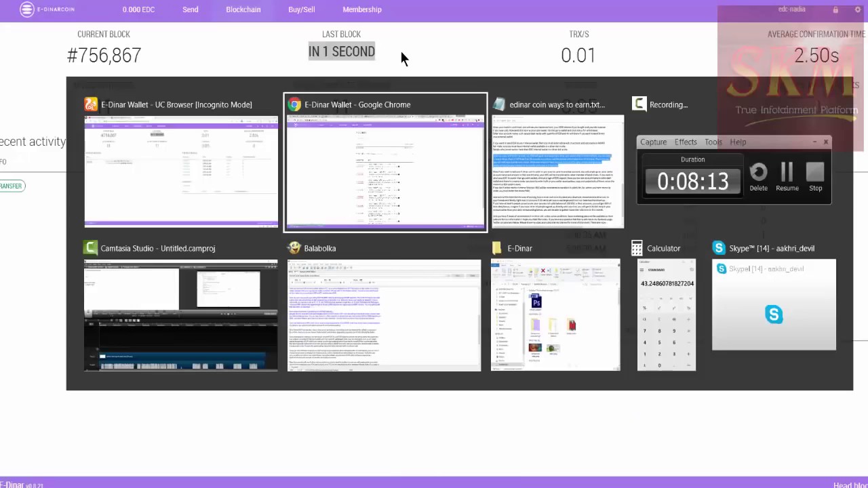The height and width of the screenshot is (488, 868).
Task: Click the average confirmation time 2.50s
Action: pos(816,56)
